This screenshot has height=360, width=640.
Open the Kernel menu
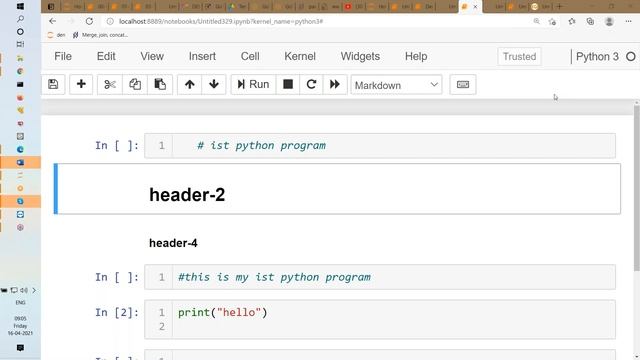pos(300,56)
